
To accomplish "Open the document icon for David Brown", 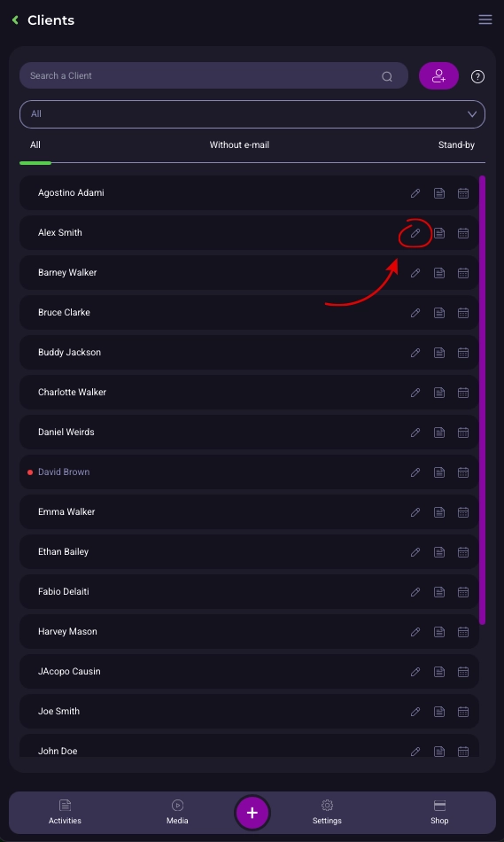I will 439,472.
